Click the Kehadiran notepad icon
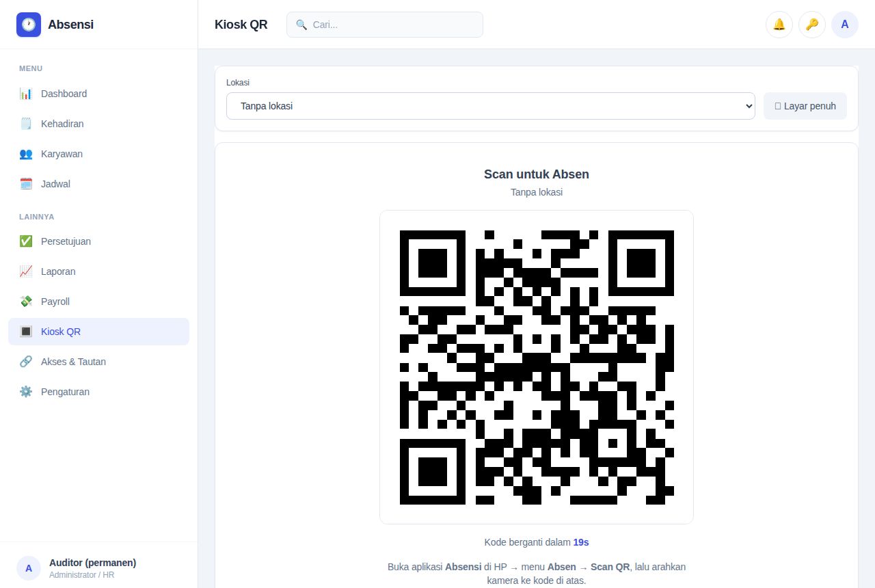The width and height of the screenshot is (875, 588). [x=26, y=124]
